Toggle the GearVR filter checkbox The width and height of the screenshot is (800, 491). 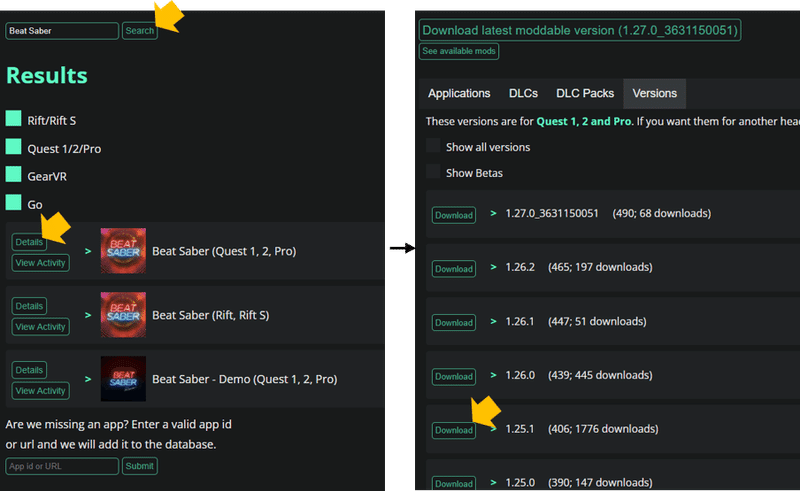[14, 175]
